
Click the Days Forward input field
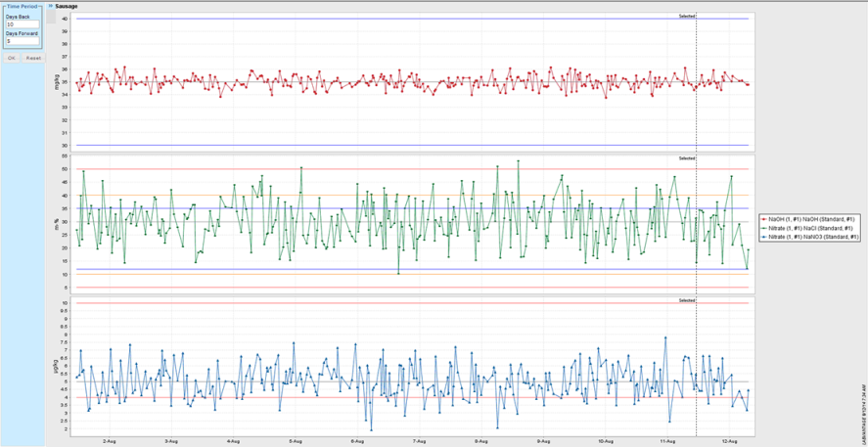click(23, 41)
